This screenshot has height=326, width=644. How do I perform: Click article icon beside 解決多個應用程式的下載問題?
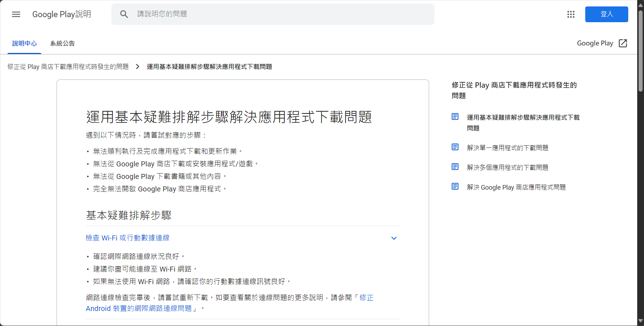455,167
